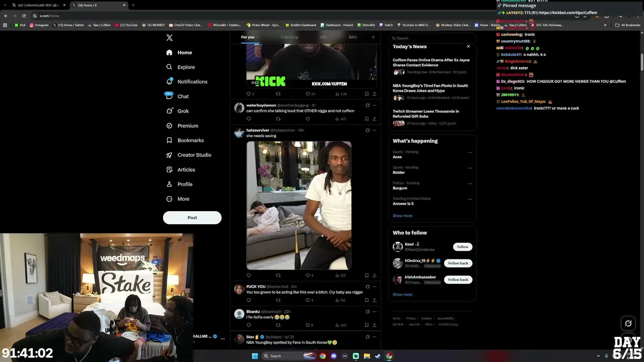
Task: Open Articles in the sidebar
Action: click(x=181, y=169)
